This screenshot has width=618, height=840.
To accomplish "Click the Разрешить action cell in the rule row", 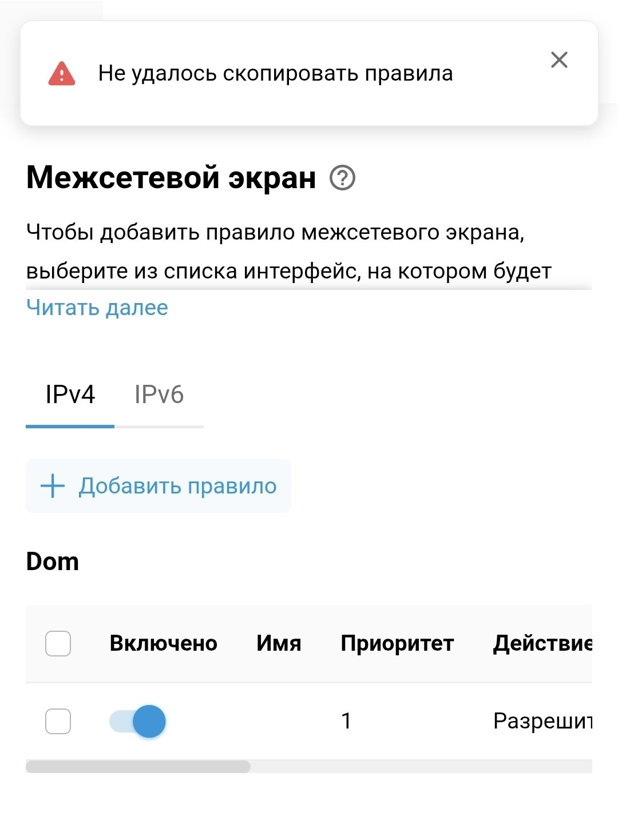I will (x=542, y=721).
